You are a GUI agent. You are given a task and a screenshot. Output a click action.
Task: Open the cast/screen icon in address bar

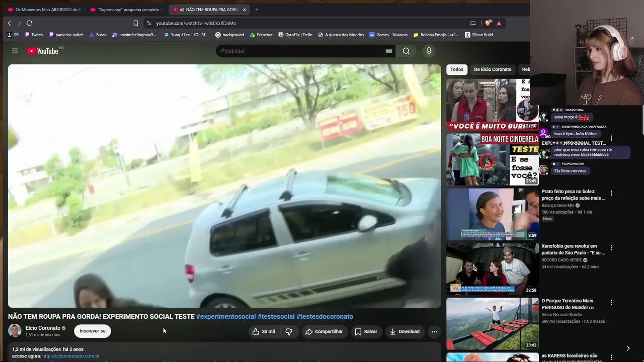[x=473, y=23]
